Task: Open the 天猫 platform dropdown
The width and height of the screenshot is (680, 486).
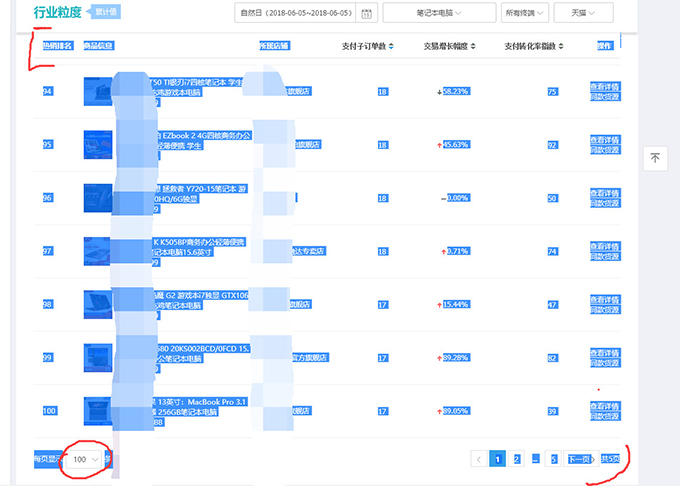Action: (x=583, y=13)
